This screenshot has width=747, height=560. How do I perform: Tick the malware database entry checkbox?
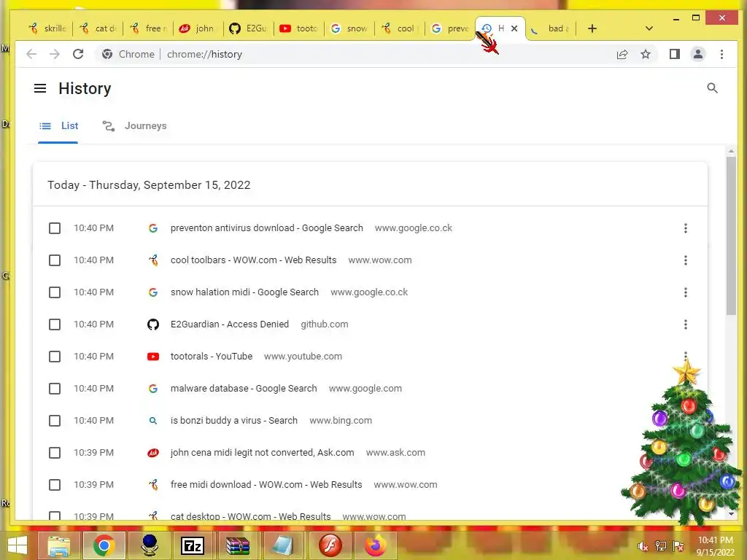(55, 389)
